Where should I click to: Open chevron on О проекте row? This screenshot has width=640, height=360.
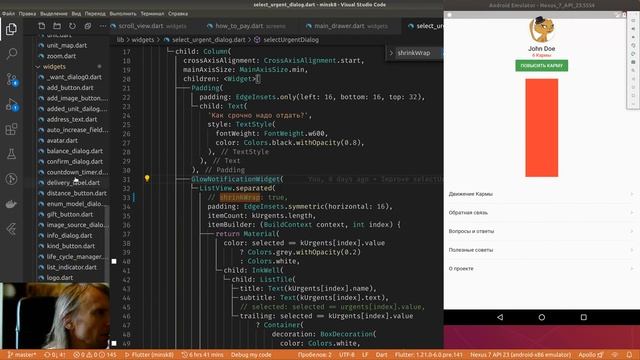(632, 269)
